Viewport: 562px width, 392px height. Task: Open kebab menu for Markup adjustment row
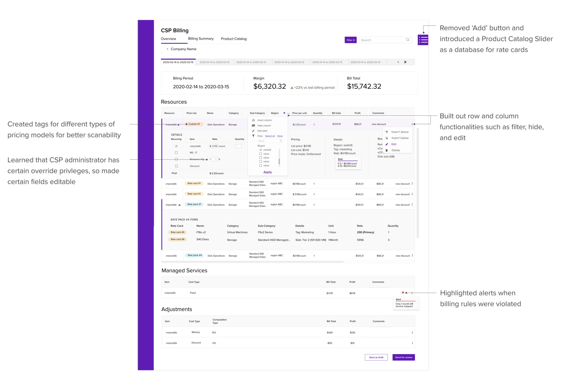[x=412, y=332]
